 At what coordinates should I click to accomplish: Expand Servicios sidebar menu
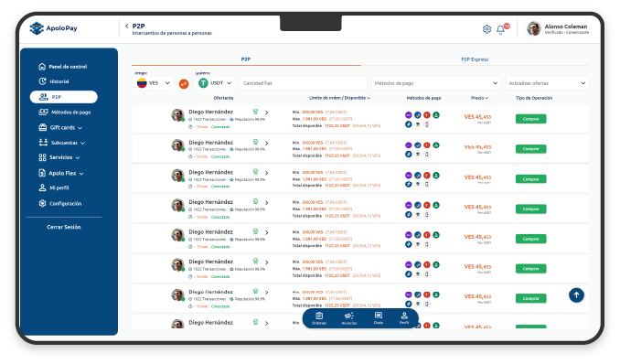coord(59,157)
